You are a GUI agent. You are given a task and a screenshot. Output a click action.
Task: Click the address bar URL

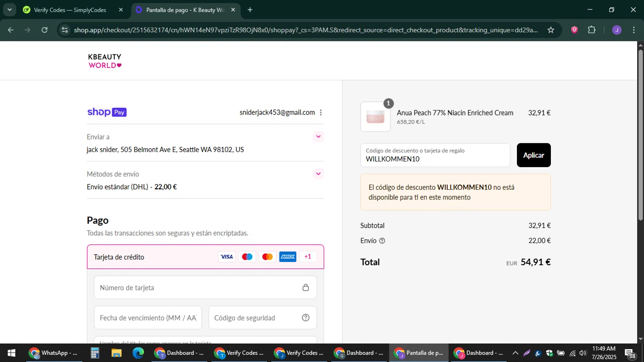pyautogui.click(x=306, y=30)
